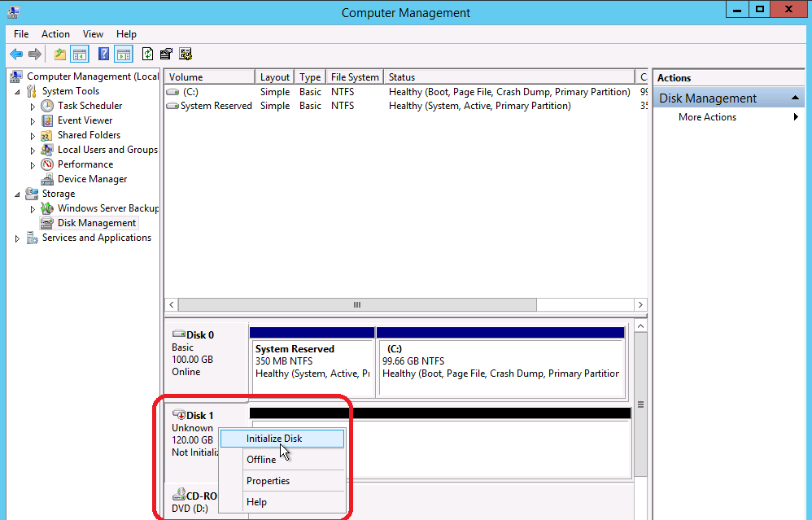This screenshot has height=520, width=812.
Task: Click the Event Viewer icon in tree
Action: [47, 120]
